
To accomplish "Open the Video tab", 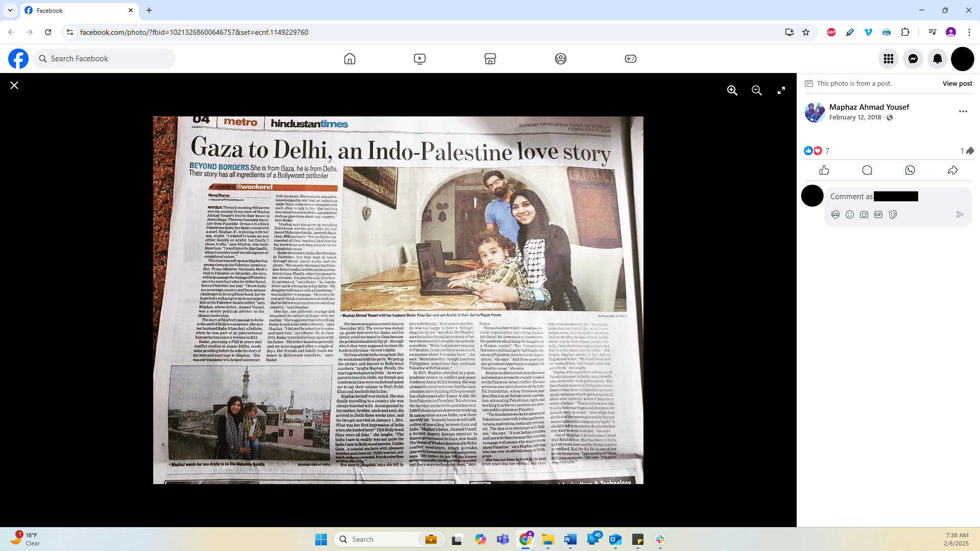I will (419, 59).
